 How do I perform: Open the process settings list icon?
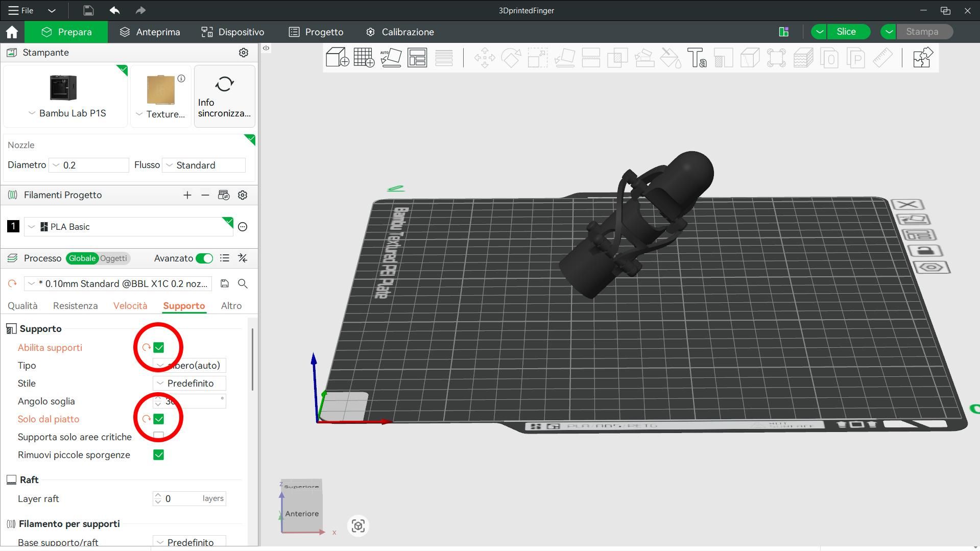[225, 258]
